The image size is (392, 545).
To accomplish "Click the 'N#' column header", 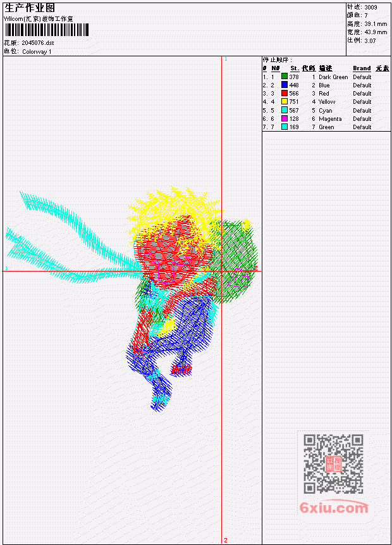I will click(x=275, y=68).
